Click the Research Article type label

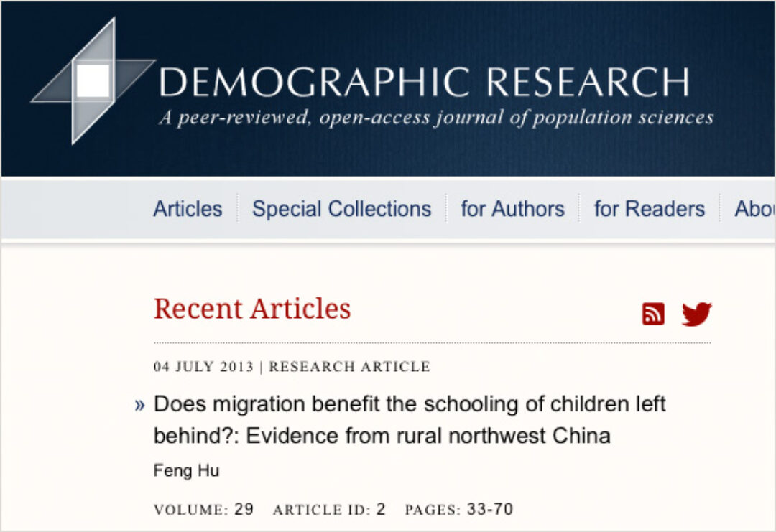click(349, 367)
